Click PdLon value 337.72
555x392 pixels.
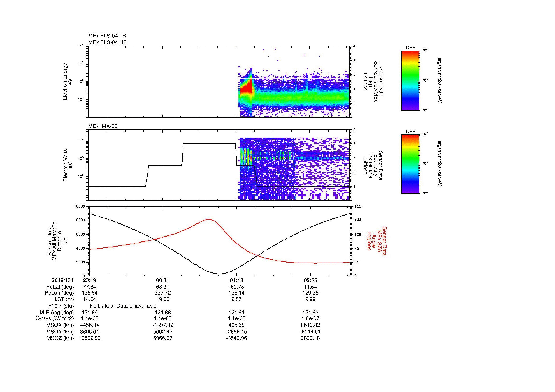pos(163,293)
